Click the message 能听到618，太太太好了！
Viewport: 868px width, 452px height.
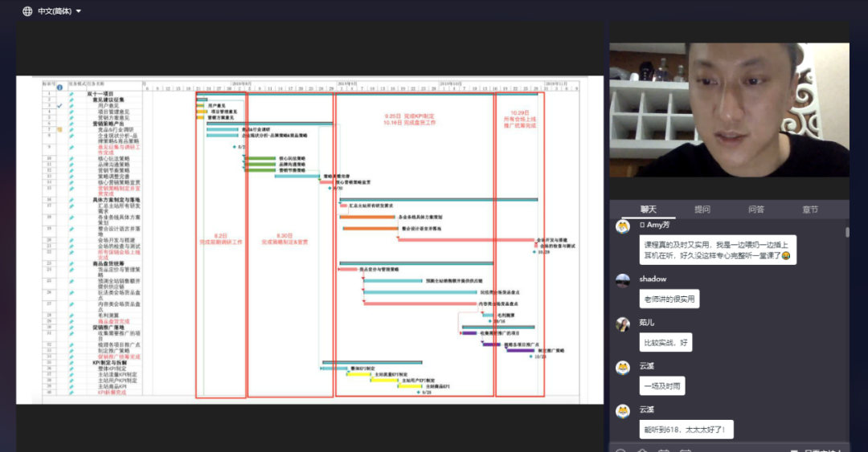[x=686, y=430]
